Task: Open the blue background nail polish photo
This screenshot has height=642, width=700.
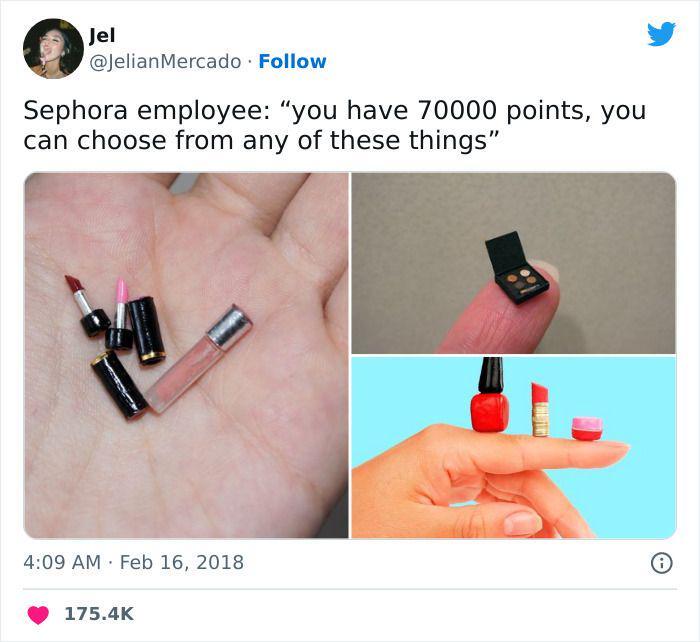Action: 514,447
